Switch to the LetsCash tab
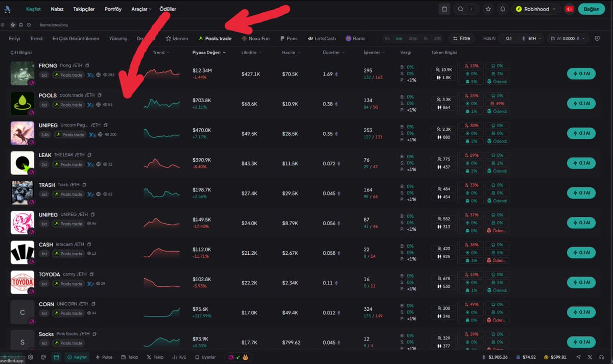This screenshot has width=613, height=364. point(322,38)
